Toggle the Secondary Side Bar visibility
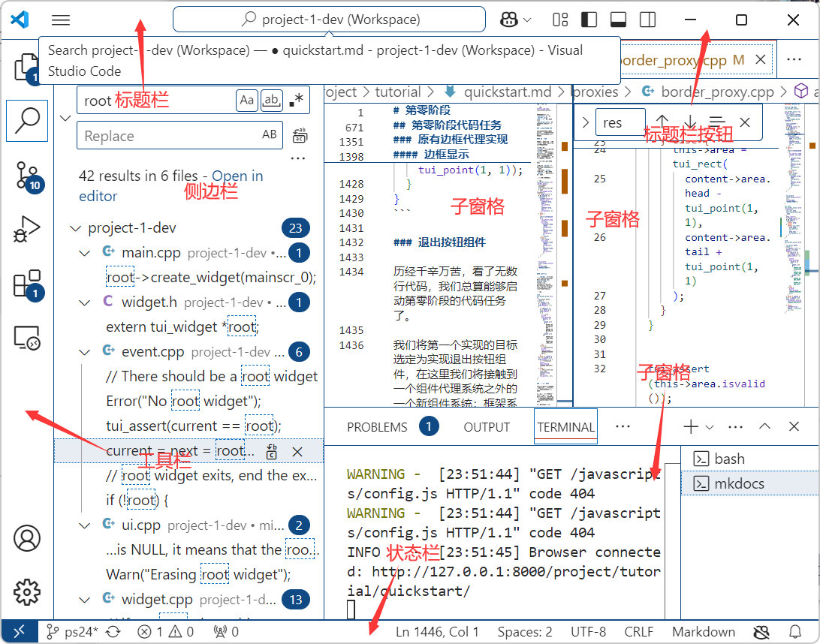The image size is (820, 644). 648,20
